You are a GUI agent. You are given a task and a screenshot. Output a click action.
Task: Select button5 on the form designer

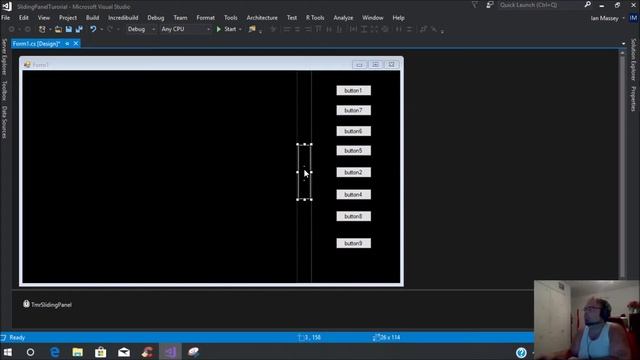click(x=353, y=151)
